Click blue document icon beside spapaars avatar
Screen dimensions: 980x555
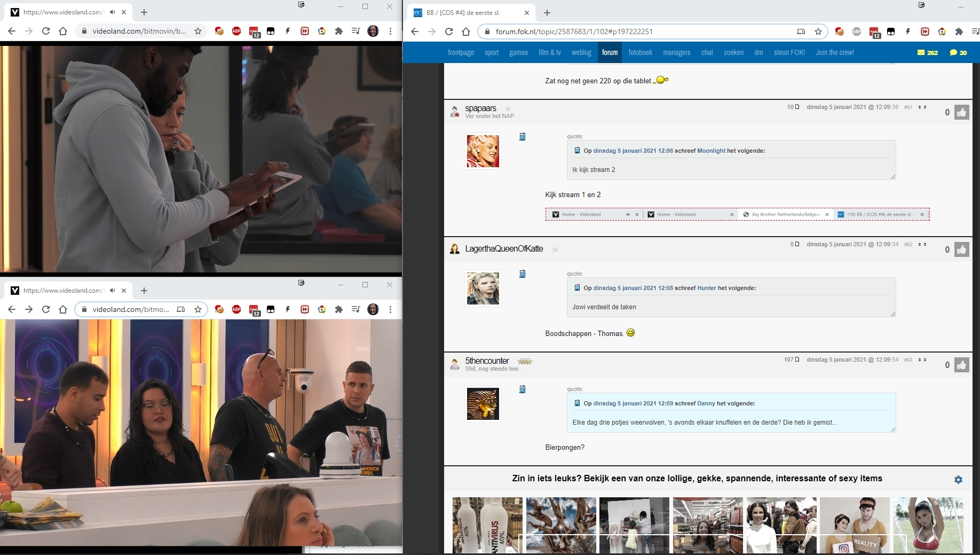tap(523, 137)
